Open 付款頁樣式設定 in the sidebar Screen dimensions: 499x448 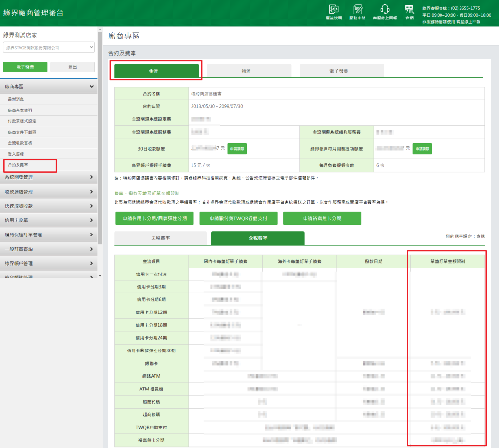(x=22, y=121)
